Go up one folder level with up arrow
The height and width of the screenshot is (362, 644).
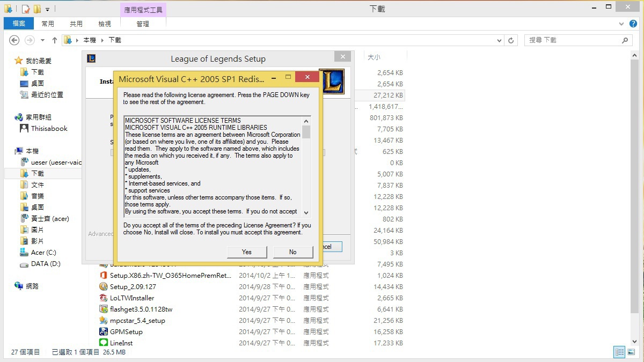pyautogui.click(x=55, y=40)
